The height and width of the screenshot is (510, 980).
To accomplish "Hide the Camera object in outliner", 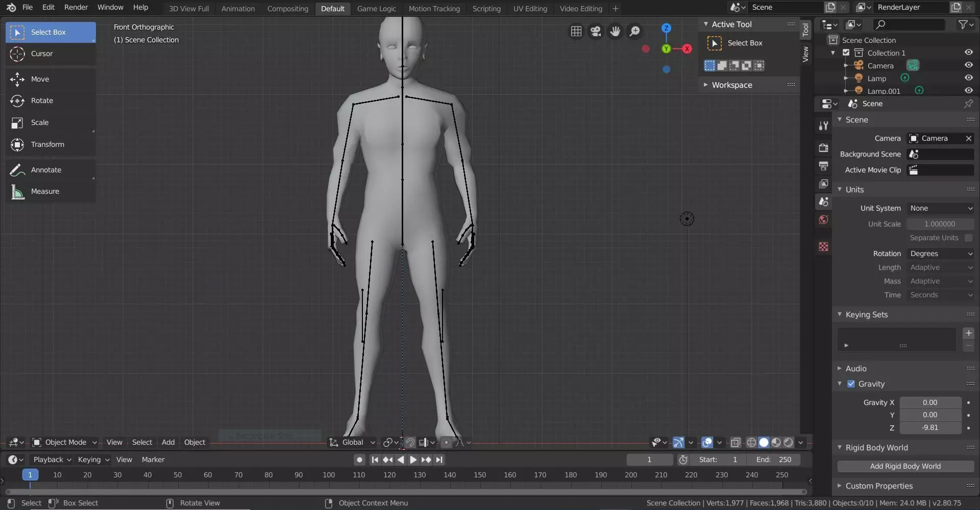I will [x=968, y=65].
